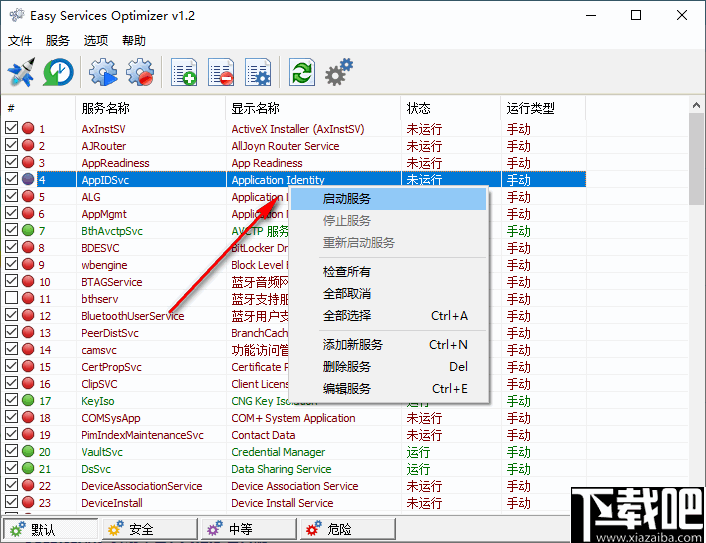Click the green clock restore icon
The height and width of the screenshot is (543, 706).
point(58,72)
